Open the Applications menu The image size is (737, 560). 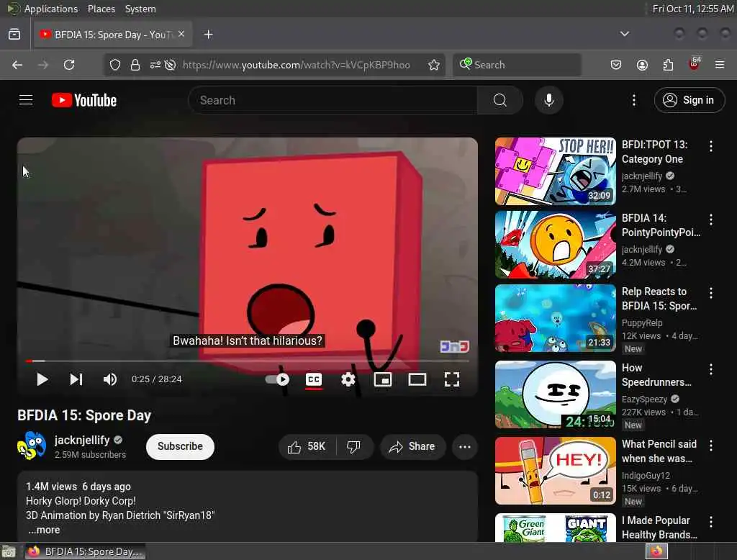[51, 9]
